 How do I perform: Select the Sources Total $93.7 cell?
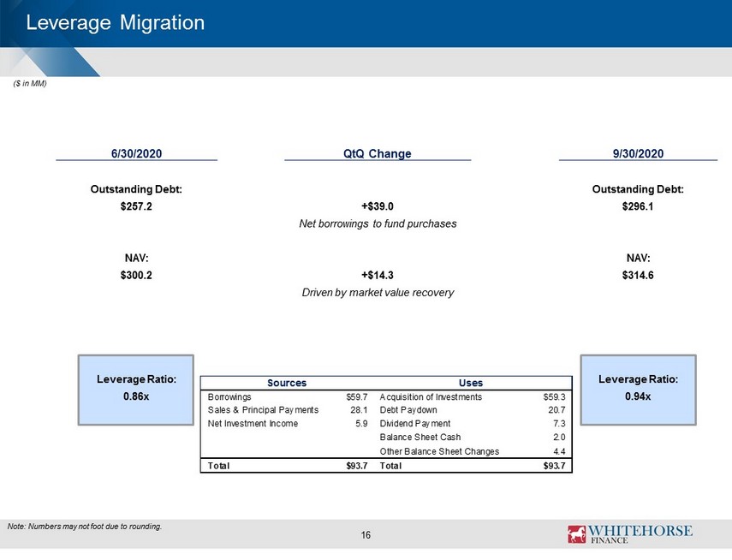click(x=288, y=466)
